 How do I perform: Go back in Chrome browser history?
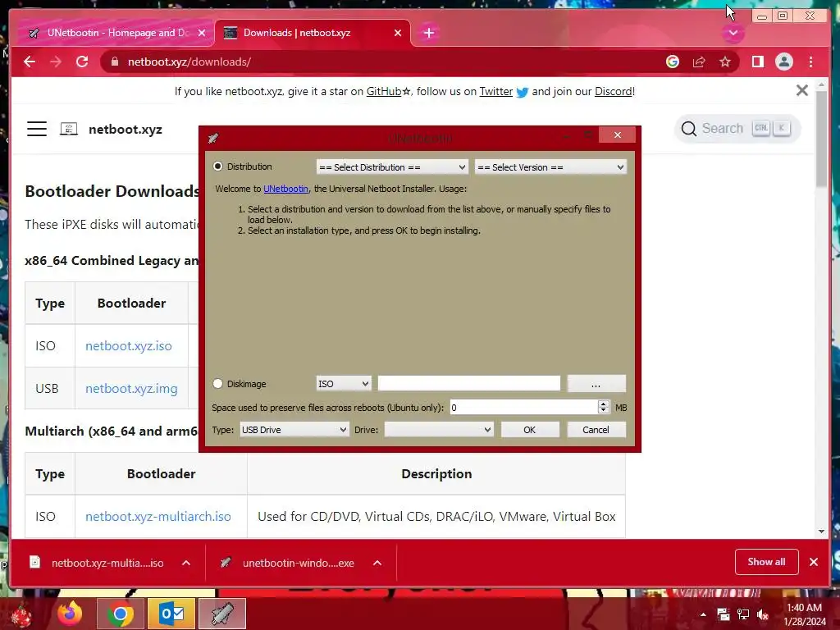point(30,62)
